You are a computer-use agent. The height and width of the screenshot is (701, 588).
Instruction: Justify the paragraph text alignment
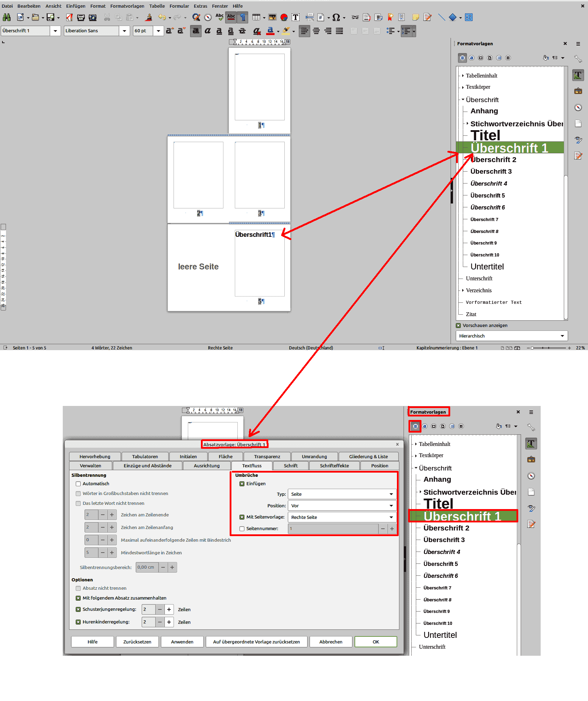coord(339,31)
